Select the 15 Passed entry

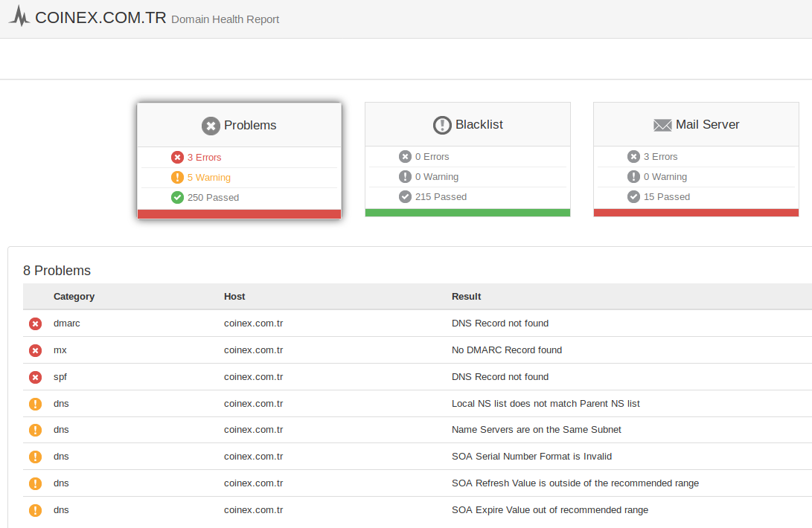click(666, 197)
